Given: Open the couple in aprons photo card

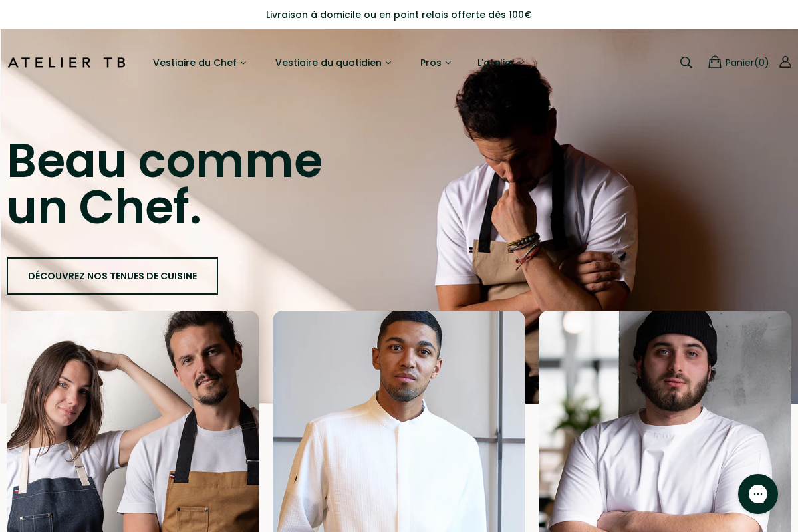Looking at the screenshot, I should 133,422.
